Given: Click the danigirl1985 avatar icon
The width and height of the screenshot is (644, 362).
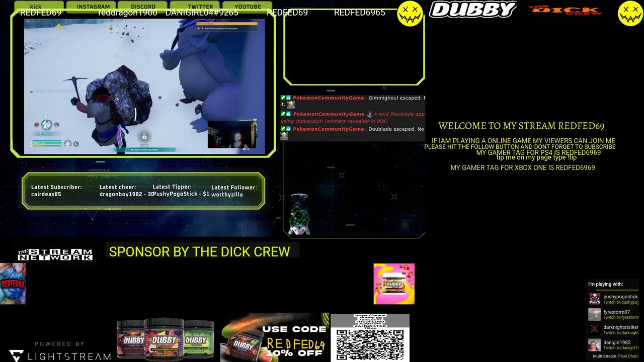Looking at the screenshot, I should pyautogui.click(x=595, y=345).
